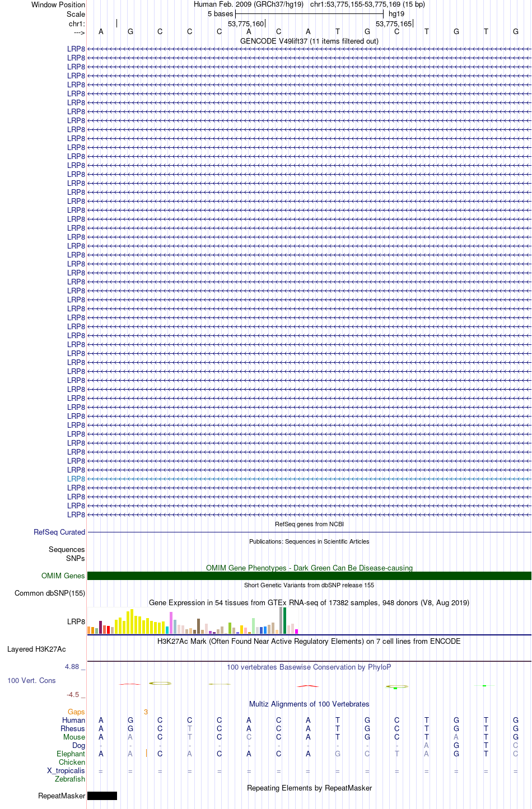Click the red PhyloP peak near Gaps '3'
The height and width of the screenshot is (809, 532).
130,684
